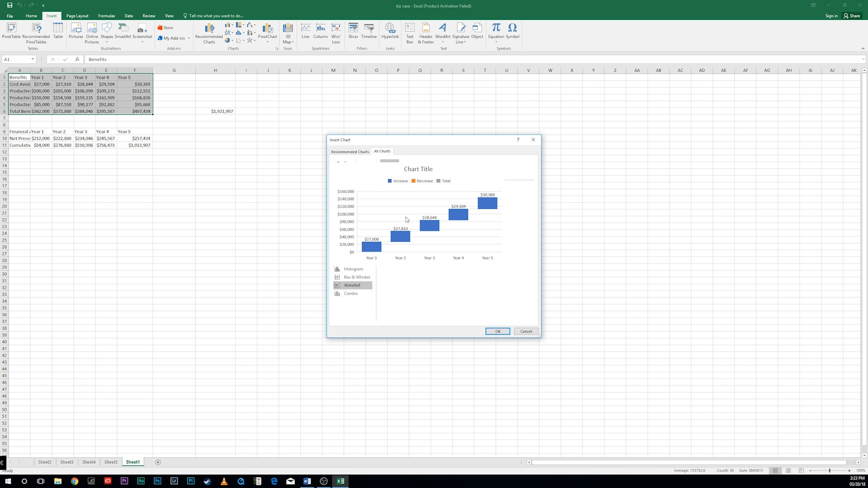Switch to the Page Layout ribbon tab
This screenshot has width=868, height=488.
(77, 16)
